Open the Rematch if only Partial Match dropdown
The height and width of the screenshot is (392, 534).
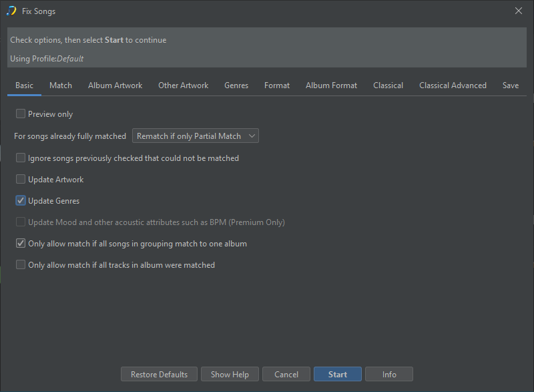click(x=195, y=136)
